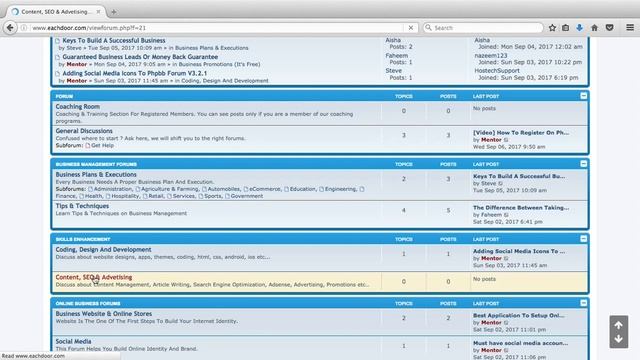The image size is (640, 360).
Task: Open Guaranteed Business Leads Or Money Back topic
Action: 140,57
